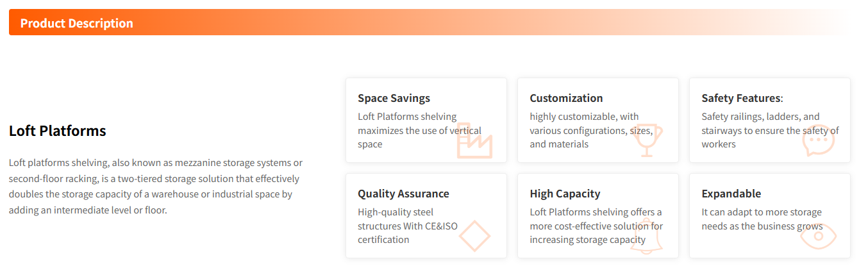Click the Loft platforms shelving description paragraph
868x275 pixels.
tap(155, 187)
